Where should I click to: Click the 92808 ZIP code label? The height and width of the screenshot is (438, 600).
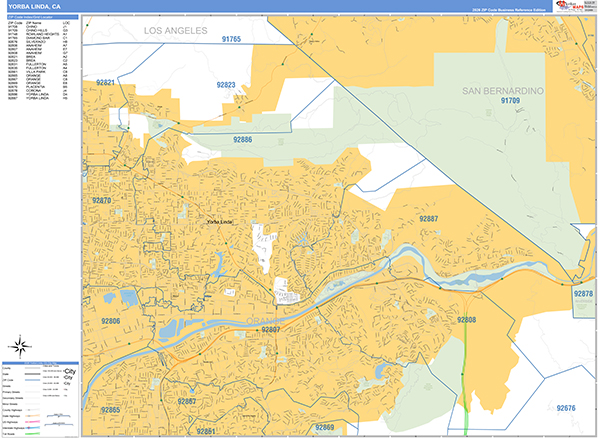pyautogui.click(x=466, y=320)
